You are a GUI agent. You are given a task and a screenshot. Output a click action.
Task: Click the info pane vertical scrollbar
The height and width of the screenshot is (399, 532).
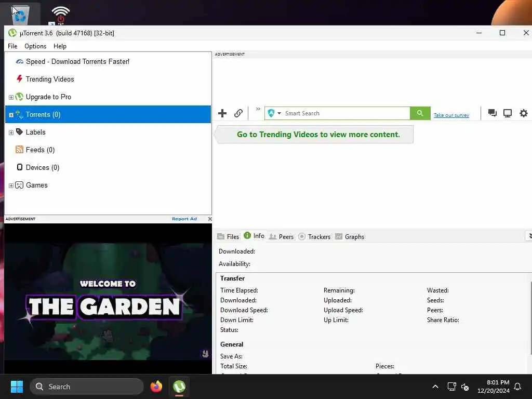point(530,319)
